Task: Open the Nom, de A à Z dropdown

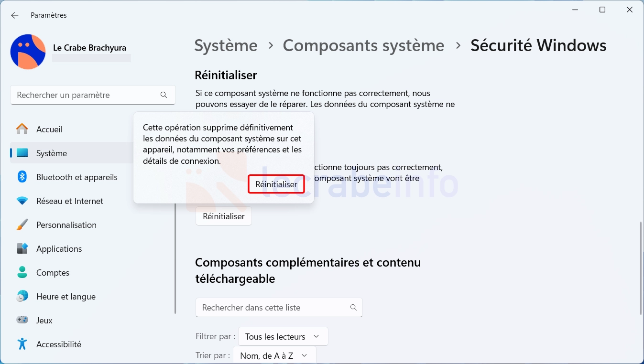Action: point(274,356)
